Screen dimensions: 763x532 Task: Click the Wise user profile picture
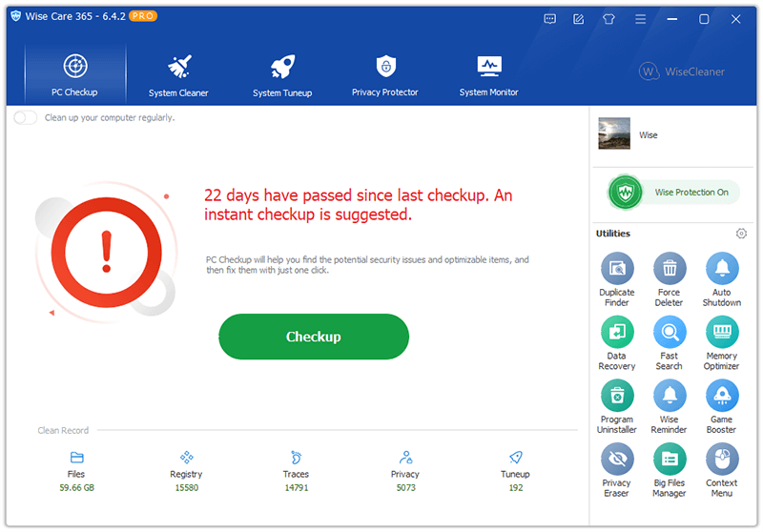pos(614,133)
